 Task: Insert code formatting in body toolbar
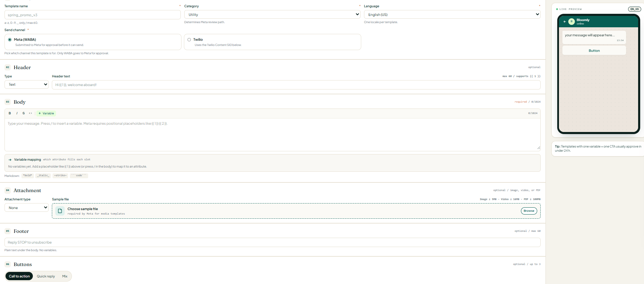(x=30, y=113)
